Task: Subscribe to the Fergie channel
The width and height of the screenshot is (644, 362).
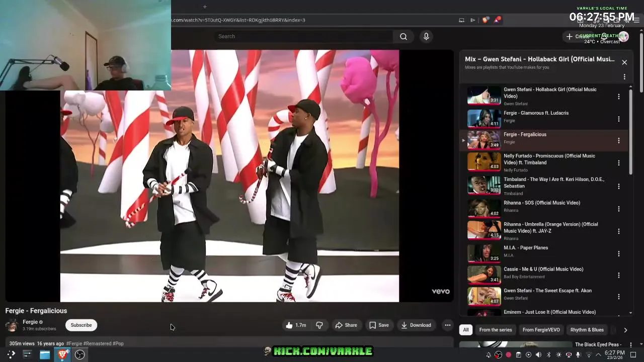Action: 81,325
